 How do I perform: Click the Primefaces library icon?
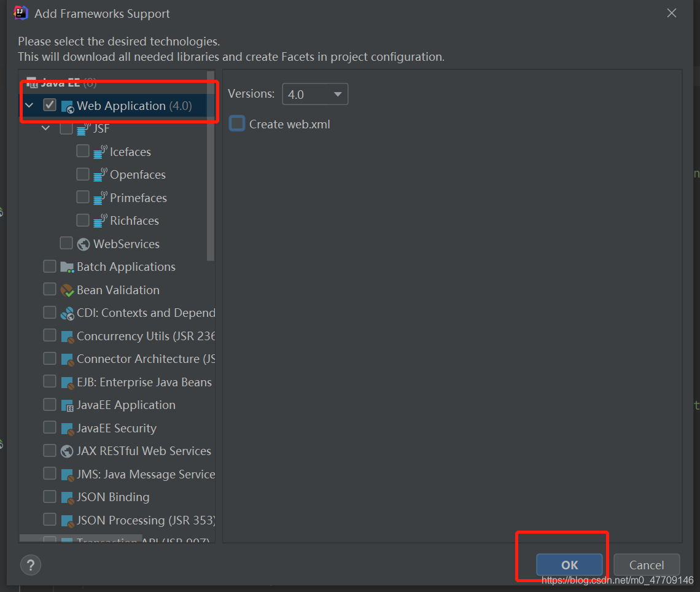100,198
